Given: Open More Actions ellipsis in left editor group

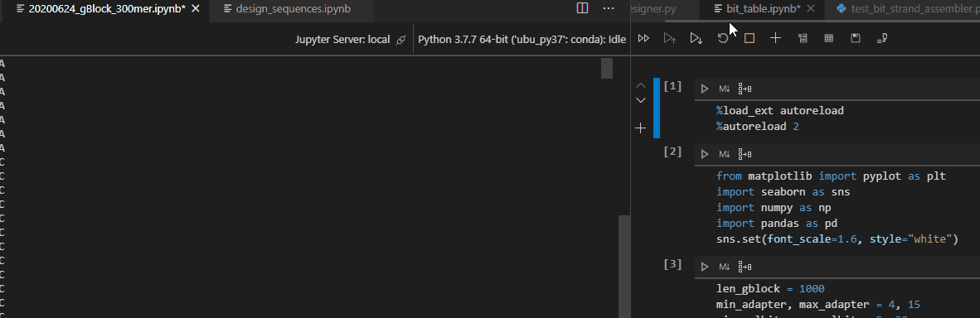Looking at the screenshot, I should (608, 8).
